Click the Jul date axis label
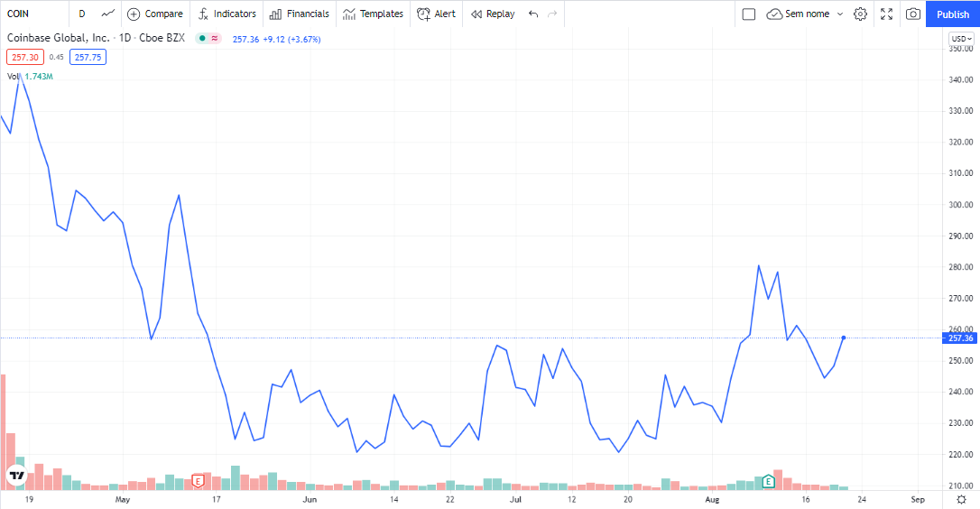This screenshot has width=980, height=509. (515, 499)
